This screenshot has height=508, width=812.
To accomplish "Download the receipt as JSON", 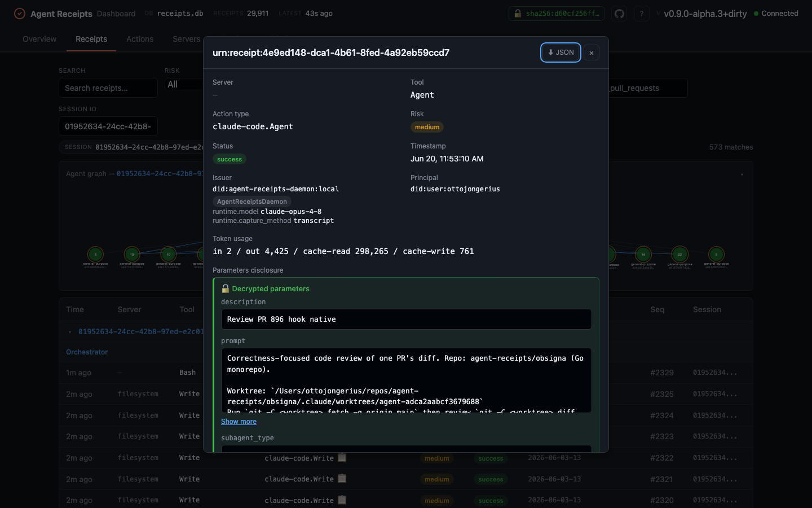I will pos(561,52).
